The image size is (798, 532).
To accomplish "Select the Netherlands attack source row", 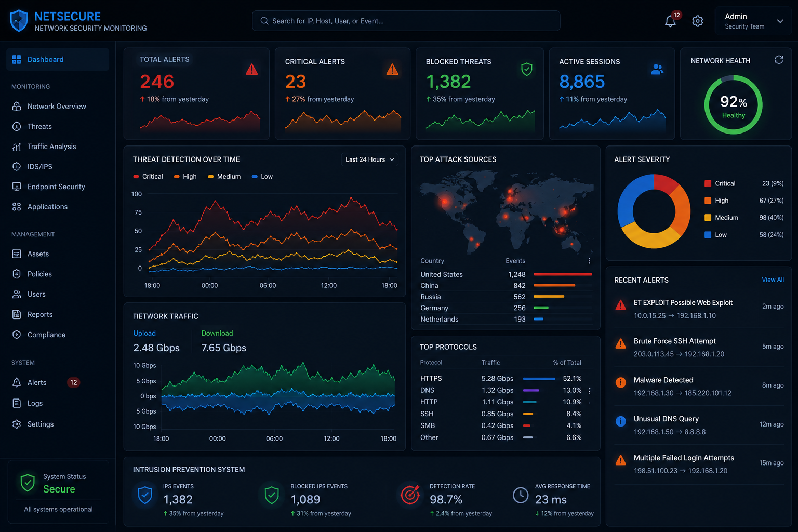I will [506, 320].
